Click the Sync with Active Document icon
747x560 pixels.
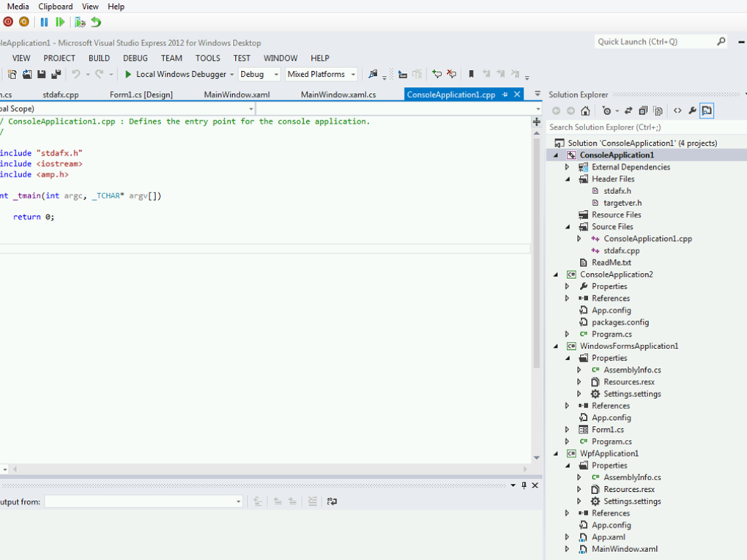(x=628, y=111)
